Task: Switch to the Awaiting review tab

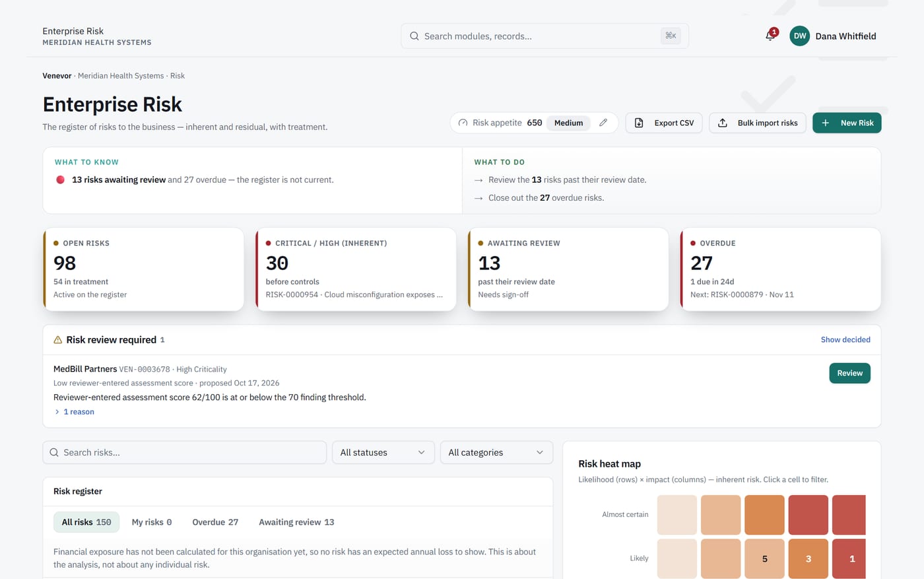Action: tap(296, 522)
